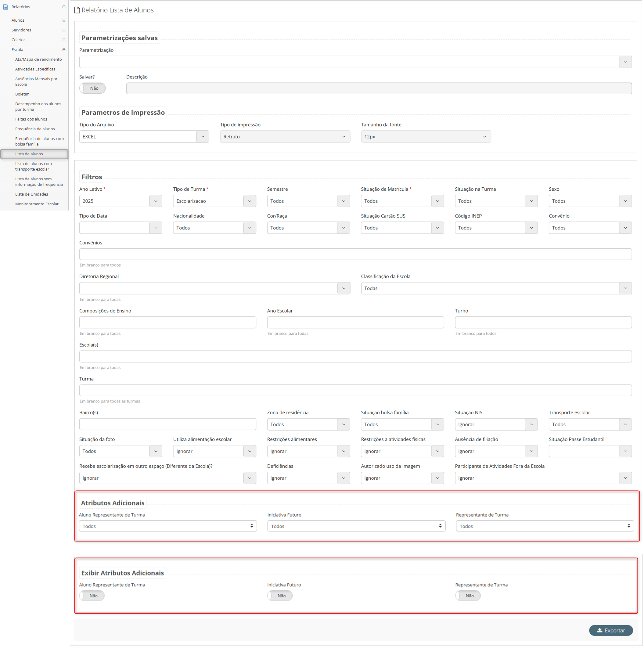The width and height of the screenshot is (644, 649).
Task: Expand the Alunos menu plus icon
Action: [64, 20]
